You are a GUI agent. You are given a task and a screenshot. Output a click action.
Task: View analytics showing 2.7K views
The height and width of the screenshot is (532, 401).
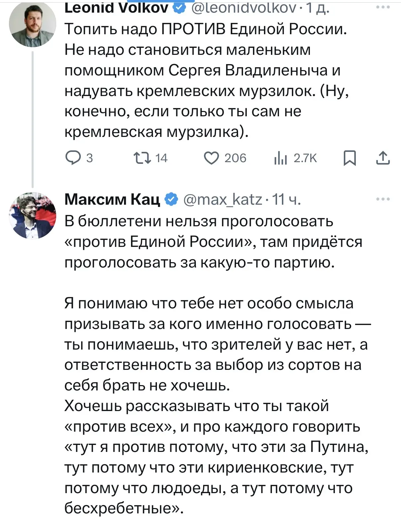(295, 158)
